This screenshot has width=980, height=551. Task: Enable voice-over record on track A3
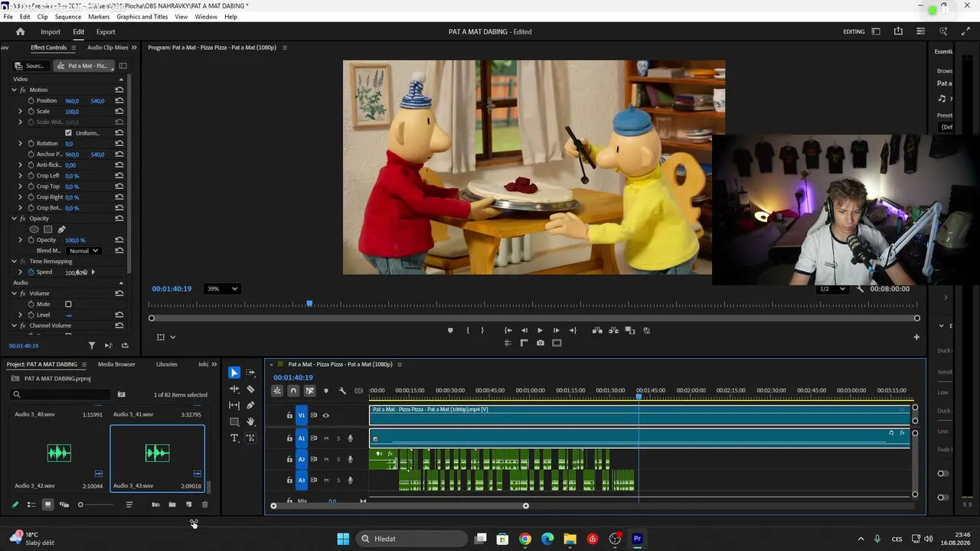(351, 481)
